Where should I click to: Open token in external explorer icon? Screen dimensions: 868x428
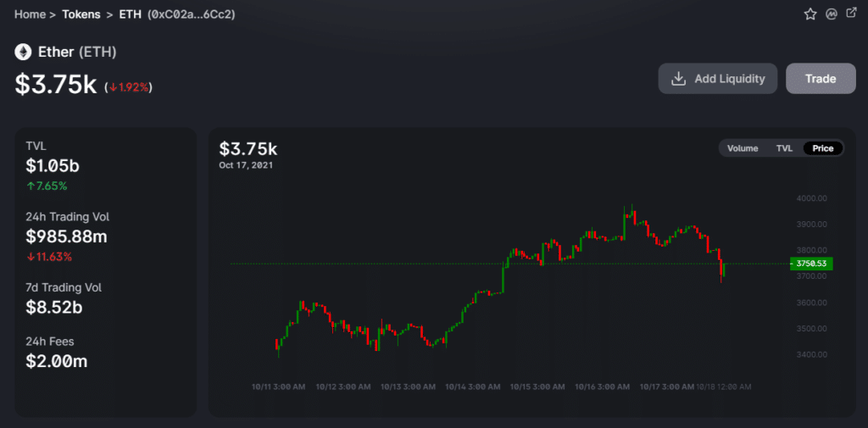[851, 14]
